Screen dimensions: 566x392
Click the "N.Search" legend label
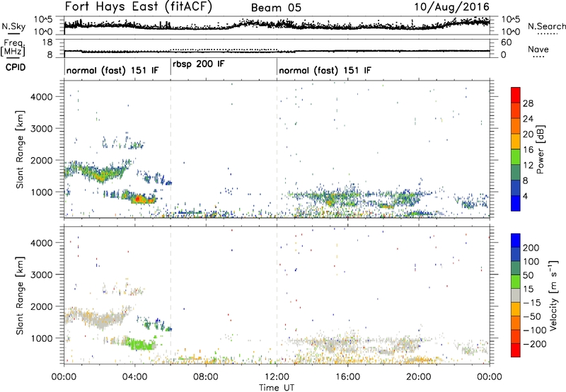click(x=547, y=26)
